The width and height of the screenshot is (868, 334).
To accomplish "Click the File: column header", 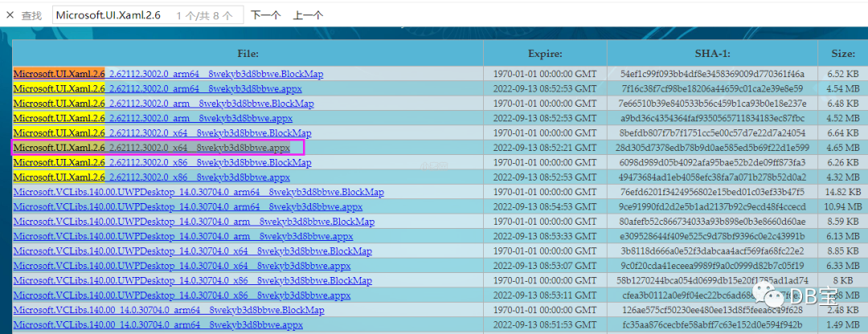I will (x=248, y=54).
